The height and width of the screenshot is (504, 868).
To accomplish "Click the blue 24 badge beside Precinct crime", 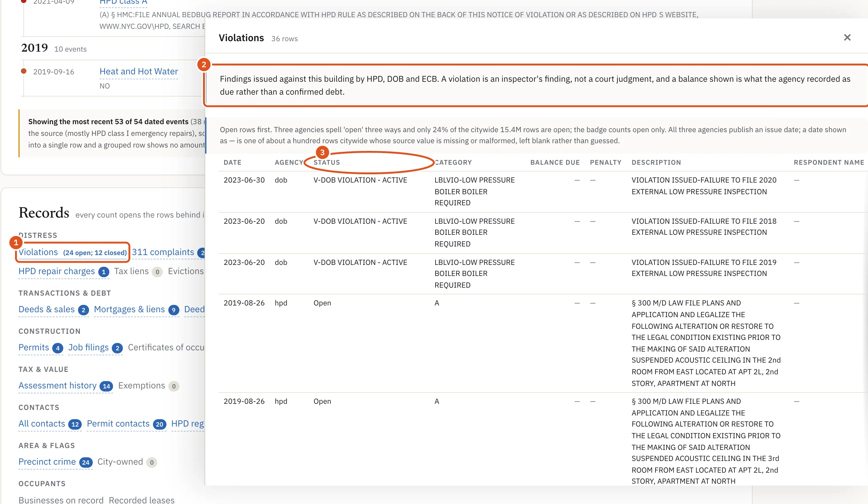I will [86, 462].
